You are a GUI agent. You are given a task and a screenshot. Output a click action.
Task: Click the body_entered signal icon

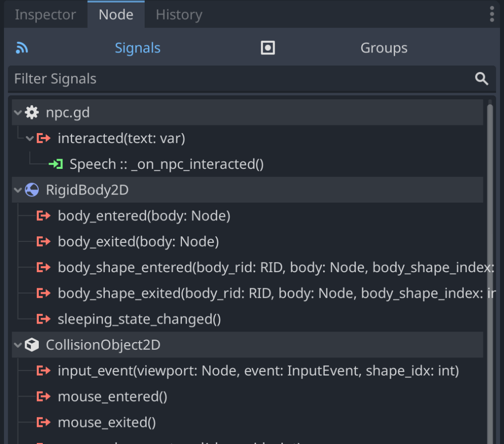[44, 216]
